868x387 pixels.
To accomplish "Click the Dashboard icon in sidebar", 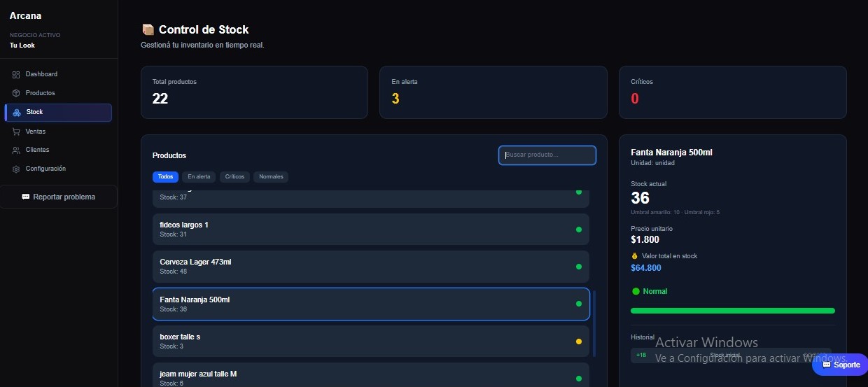I will pos(16,74).
